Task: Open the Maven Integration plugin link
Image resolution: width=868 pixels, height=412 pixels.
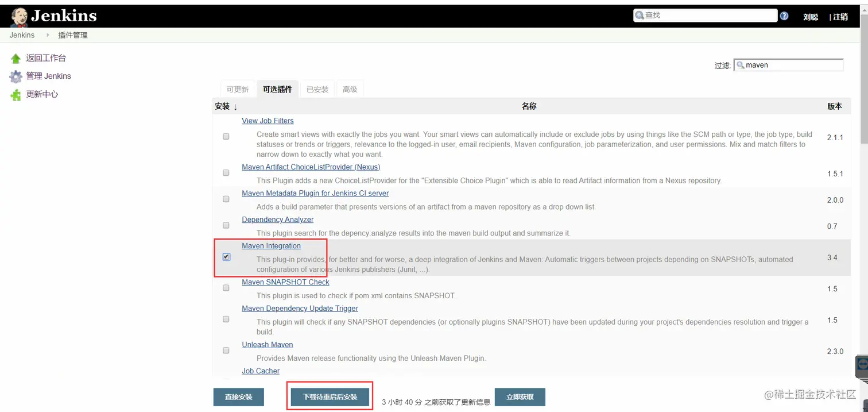Action: (271, 246)
